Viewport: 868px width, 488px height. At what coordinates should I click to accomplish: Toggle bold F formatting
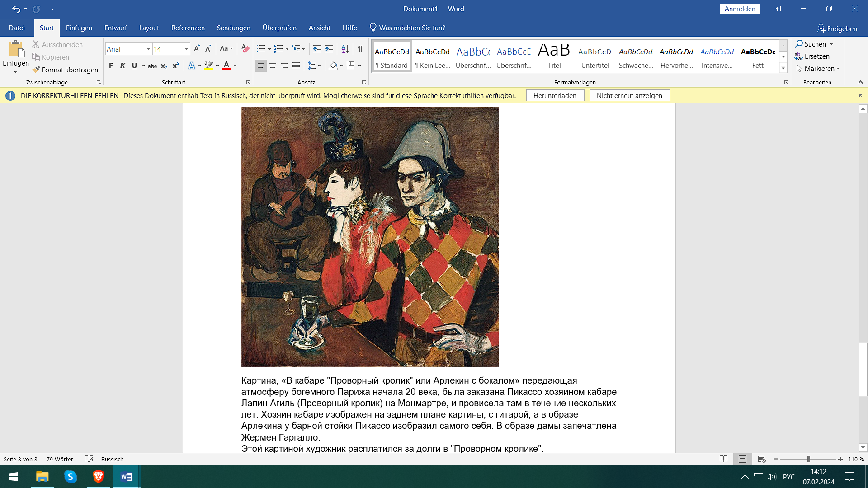pyautogui.click(x=111, y=66)
